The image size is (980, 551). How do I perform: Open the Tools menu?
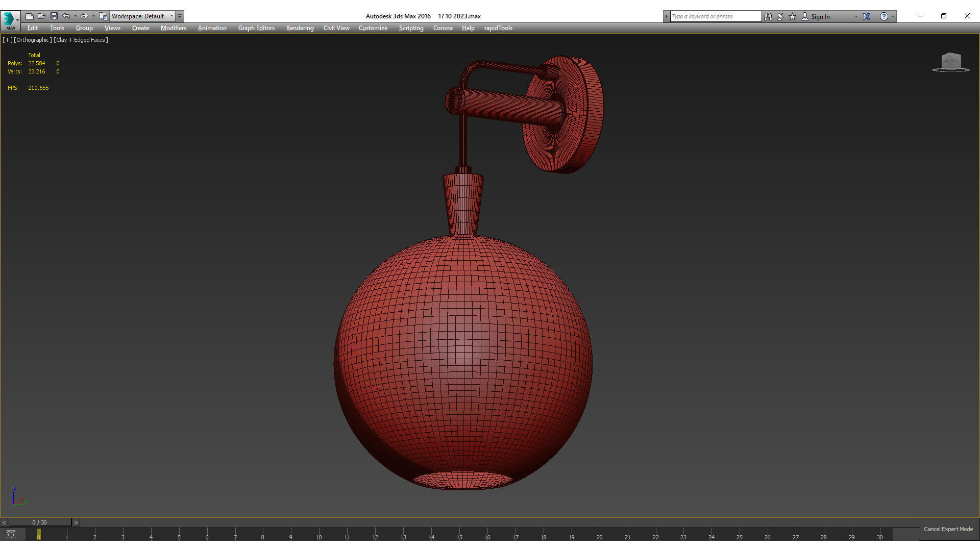(57, 28)
